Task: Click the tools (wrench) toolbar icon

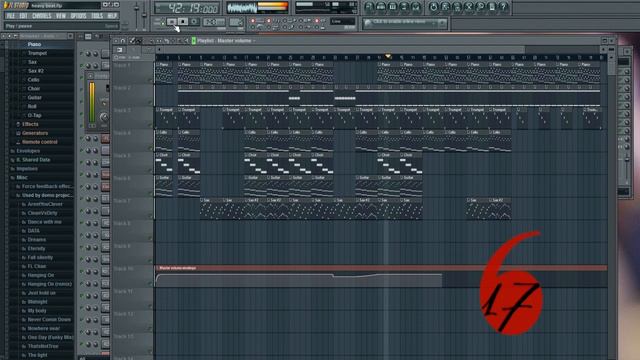Action: point(469,7)
